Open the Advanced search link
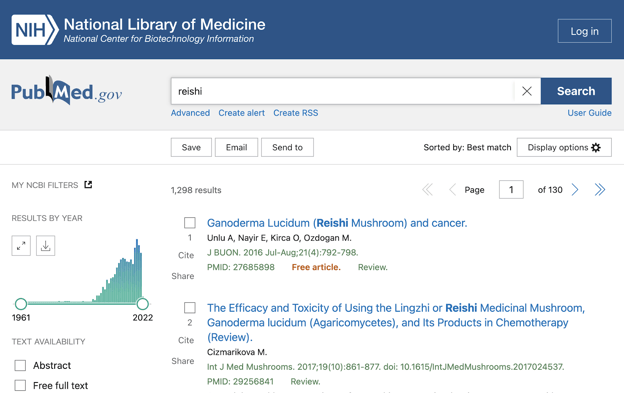The height and width of the screenshot is (393, 624). tap(190, 113)
